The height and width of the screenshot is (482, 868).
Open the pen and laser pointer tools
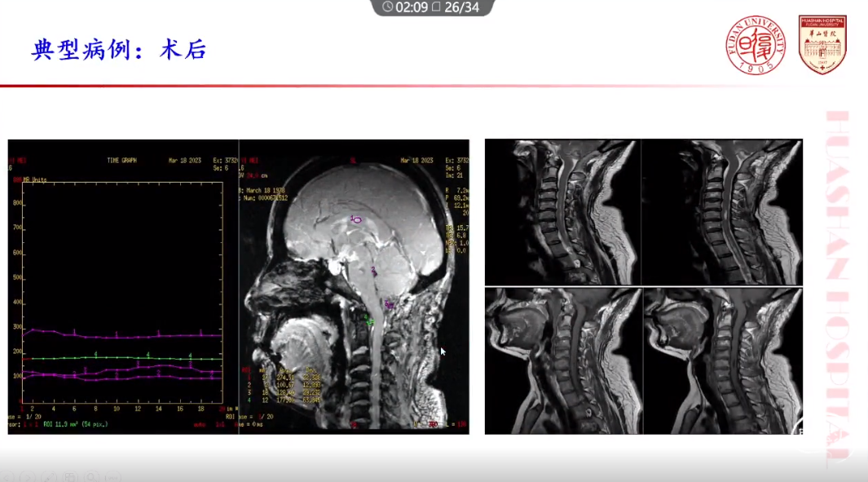tap(49, 476)
